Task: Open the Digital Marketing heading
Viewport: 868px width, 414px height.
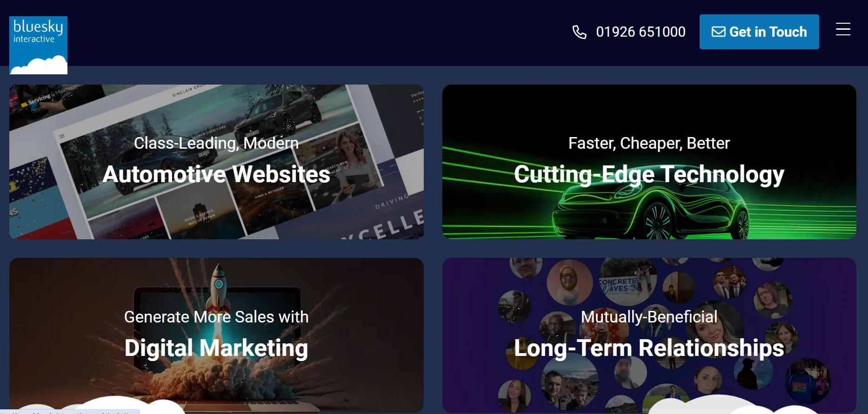Action: click(x=216, y=348)
